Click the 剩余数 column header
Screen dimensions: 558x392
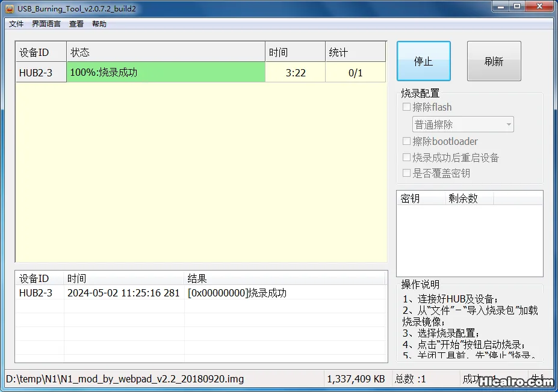tap(469, 198)
